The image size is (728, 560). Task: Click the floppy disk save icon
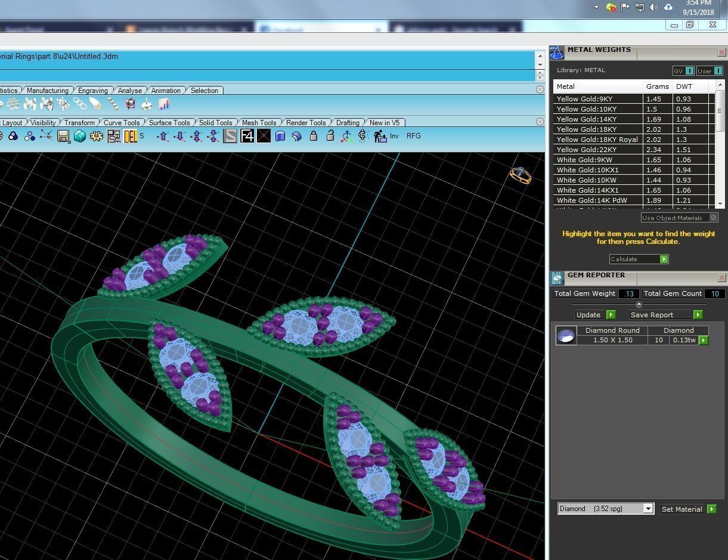tap(63, 137)
